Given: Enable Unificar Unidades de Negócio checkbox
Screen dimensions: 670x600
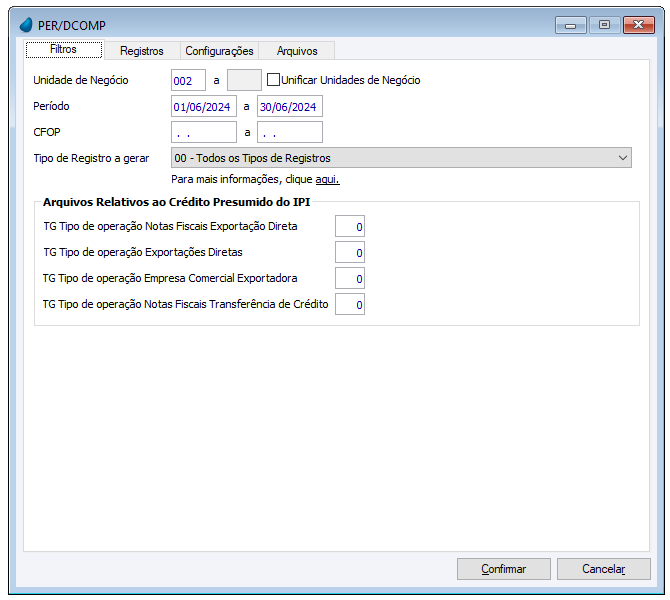Looking at the screenshot, I should click(x=273, y=80).
